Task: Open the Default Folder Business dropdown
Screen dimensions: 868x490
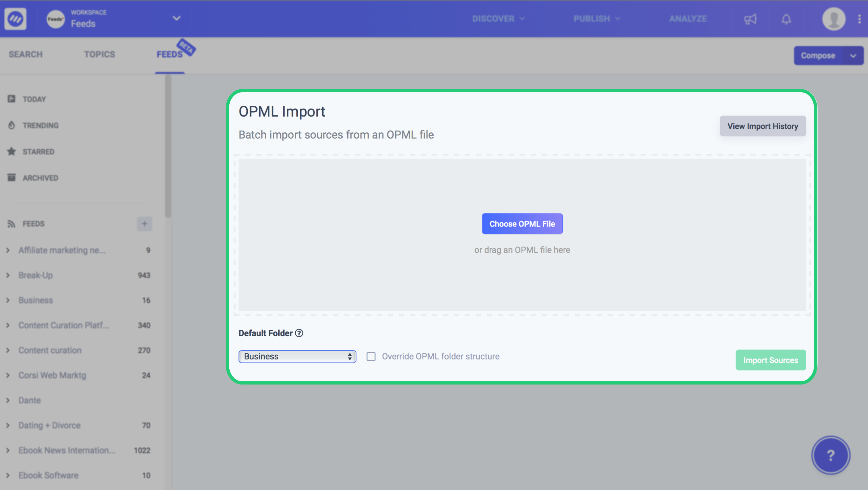Action: click(297, 356)
